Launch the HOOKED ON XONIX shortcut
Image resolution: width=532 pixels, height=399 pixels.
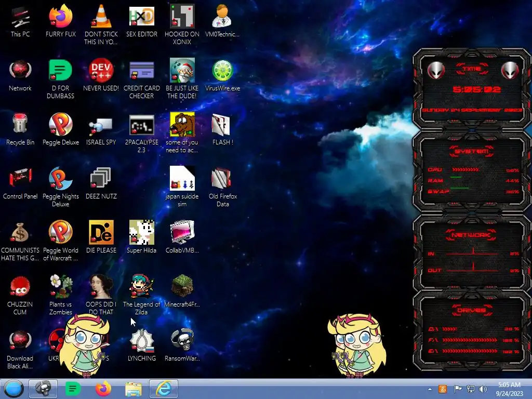(182, 25)
